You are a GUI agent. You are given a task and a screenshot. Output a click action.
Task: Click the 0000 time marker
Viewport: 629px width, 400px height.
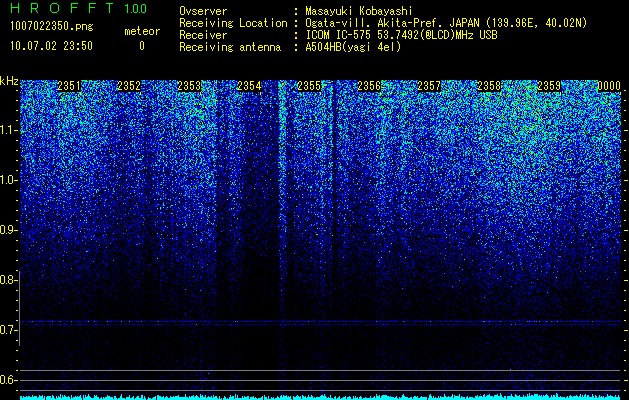click(x=609, y=86)
